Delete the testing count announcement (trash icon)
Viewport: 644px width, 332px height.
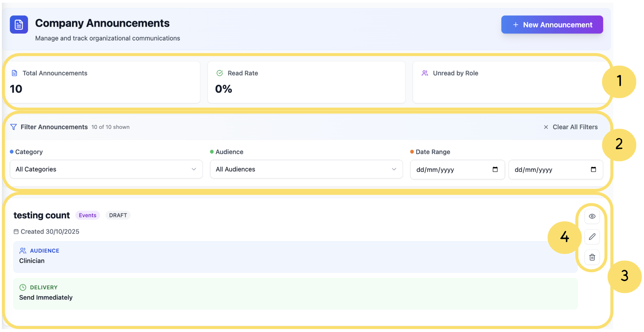click(x=592, y=257)
